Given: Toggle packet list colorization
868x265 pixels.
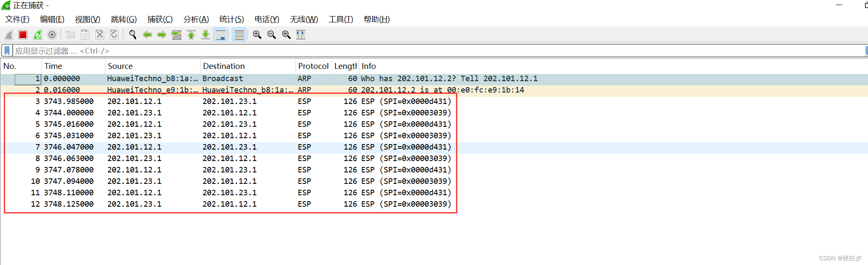Looking at the screenshot, I should pyautogui.click(x=239, y=35).
